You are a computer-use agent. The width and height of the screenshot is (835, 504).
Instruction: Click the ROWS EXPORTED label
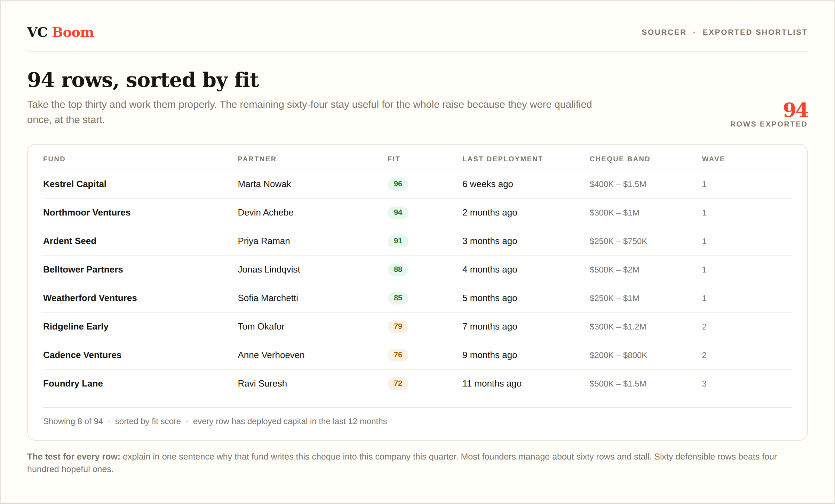[x=769, y=124]
